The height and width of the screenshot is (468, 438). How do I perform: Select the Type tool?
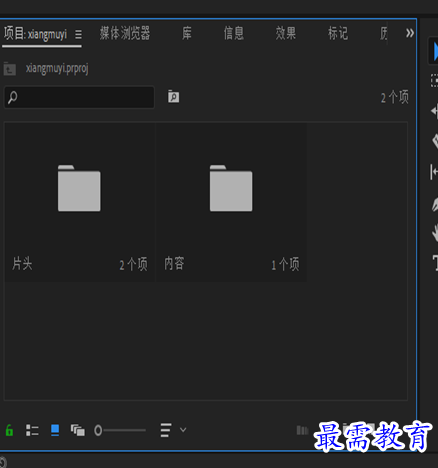coord(435,262)
